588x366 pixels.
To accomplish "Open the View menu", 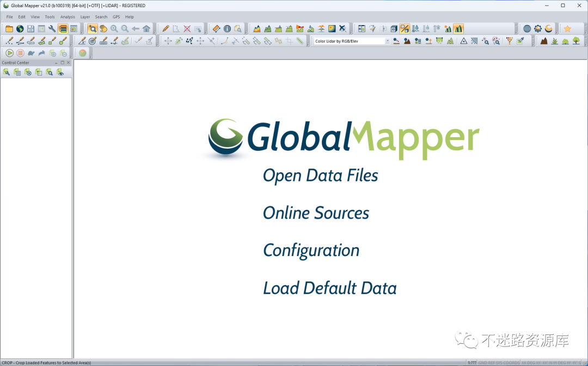I will click(x=35, y=17).
